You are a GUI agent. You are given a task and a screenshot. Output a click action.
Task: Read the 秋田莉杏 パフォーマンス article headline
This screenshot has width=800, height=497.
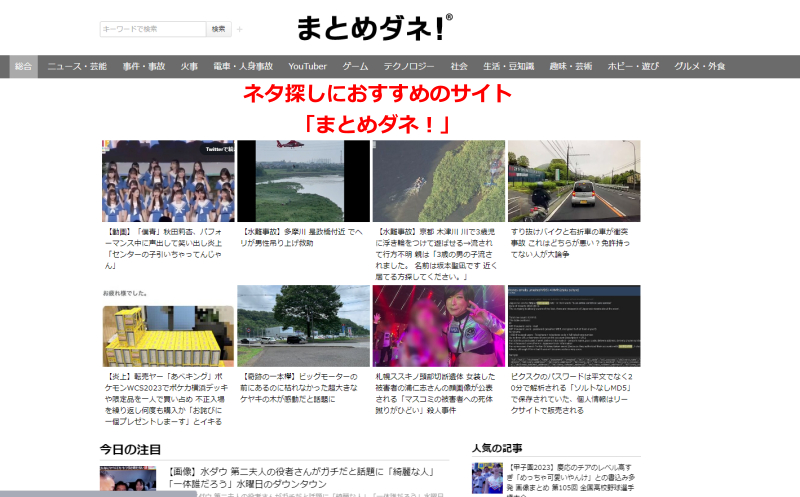click(x=164, y=248)
